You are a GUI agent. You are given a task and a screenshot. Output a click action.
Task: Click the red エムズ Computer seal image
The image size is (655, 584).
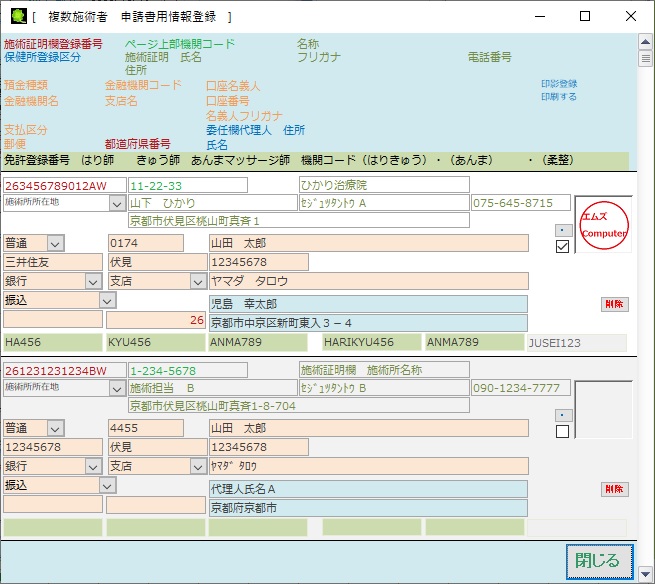coord(604,225)
